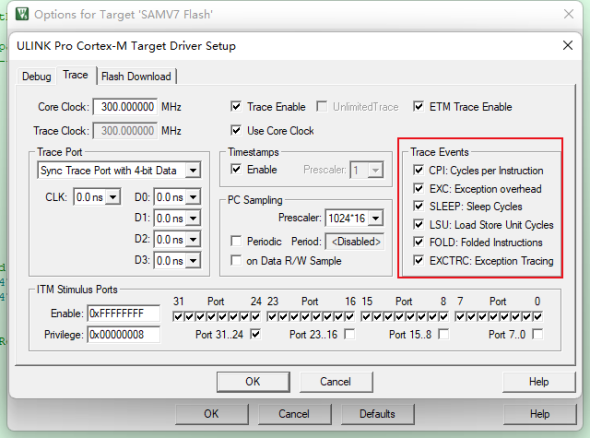Viewport: 591px width, 439px height.
Task: Click the Keil uVision icon in title bar
Action: pyautogui.click(x=22, y=14)
